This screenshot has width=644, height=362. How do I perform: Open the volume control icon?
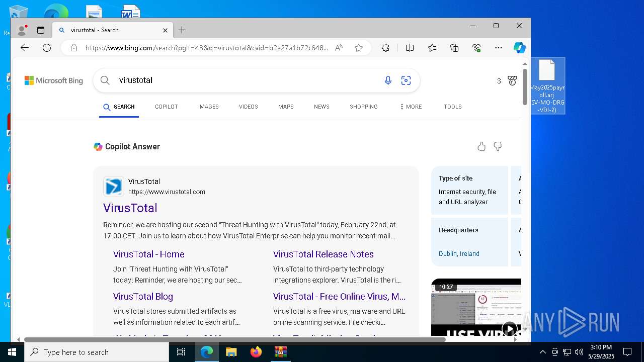pyautogui.click(x=579, y=352)
